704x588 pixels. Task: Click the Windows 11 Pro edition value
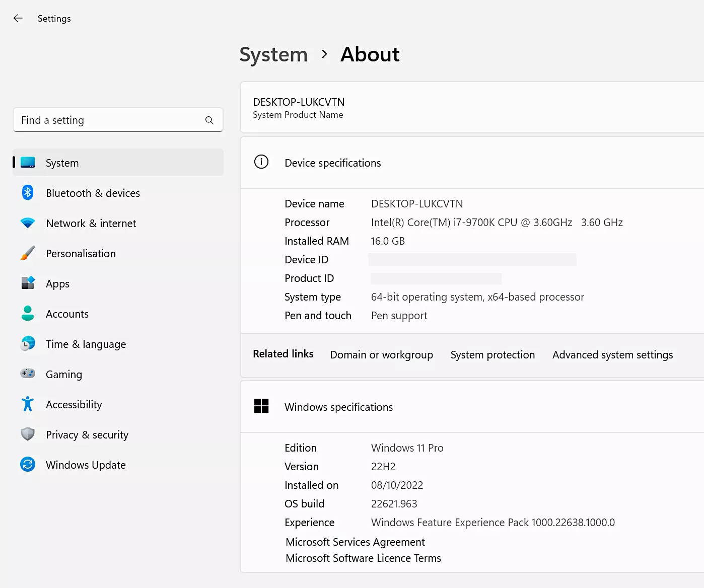407,448
